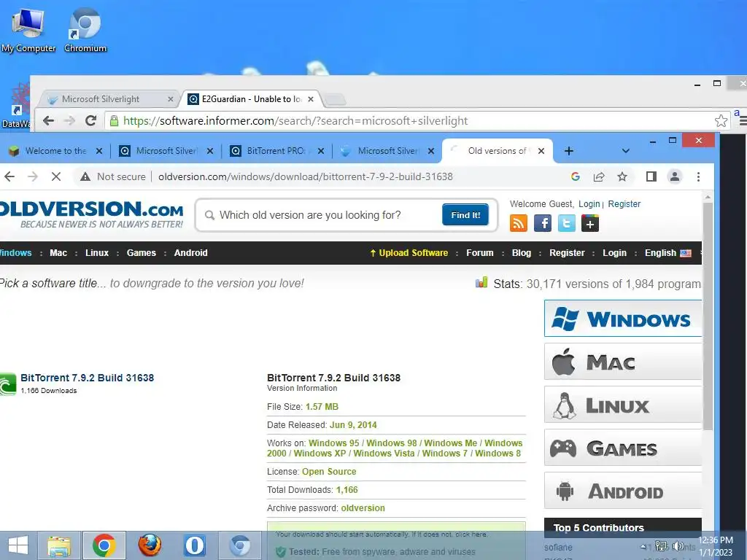The image size is (747, 560).
Task: Select Linux in the navigation bar
Action: [97, 253]
